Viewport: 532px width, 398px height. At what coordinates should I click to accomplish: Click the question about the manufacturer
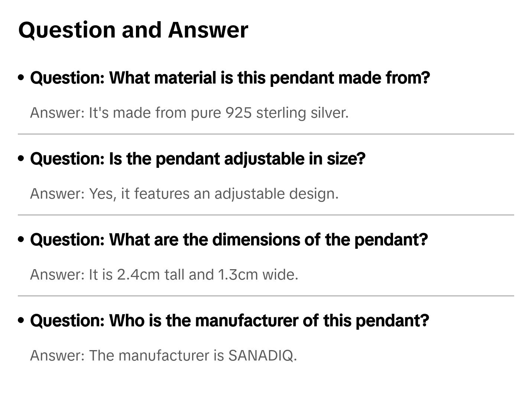(x=230, y=321)
